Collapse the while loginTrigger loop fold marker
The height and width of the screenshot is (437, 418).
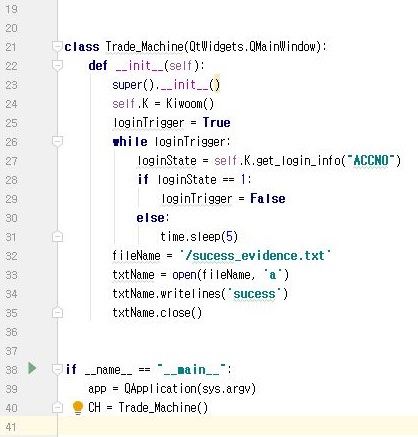57,142
